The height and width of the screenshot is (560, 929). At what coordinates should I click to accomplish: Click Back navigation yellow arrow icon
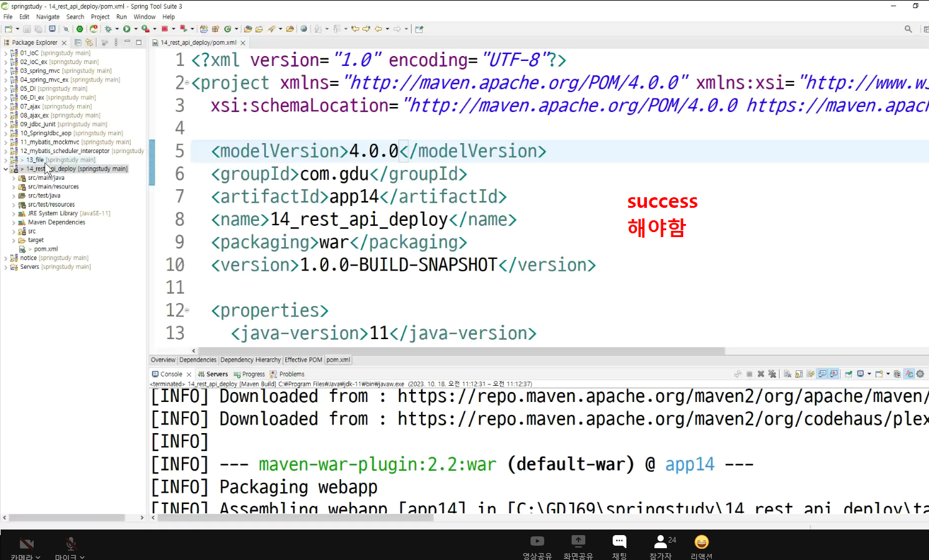tap(378, 29)
